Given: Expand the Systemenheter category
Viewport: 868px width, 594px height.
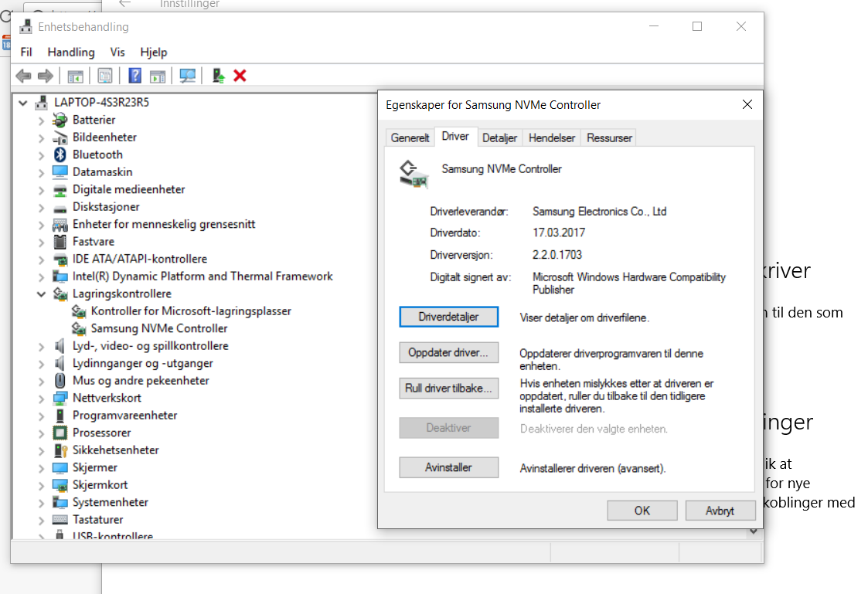Looking at the screenshot, I should pos(41,502).
